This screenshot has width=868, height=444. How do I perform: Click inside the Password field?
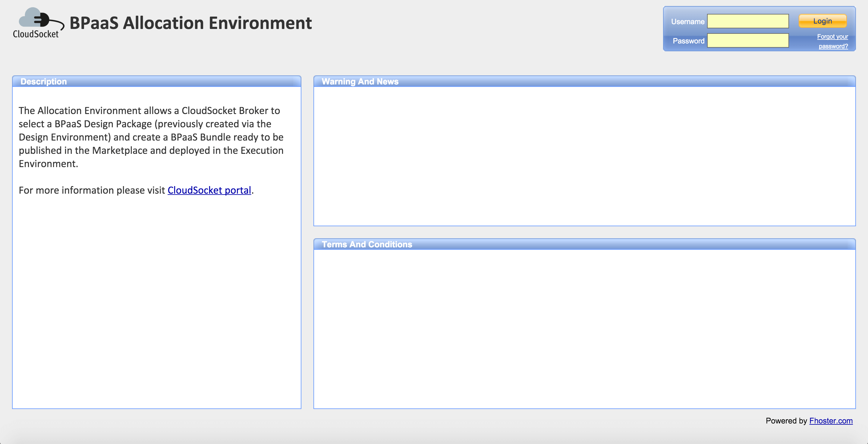[748, 40]
